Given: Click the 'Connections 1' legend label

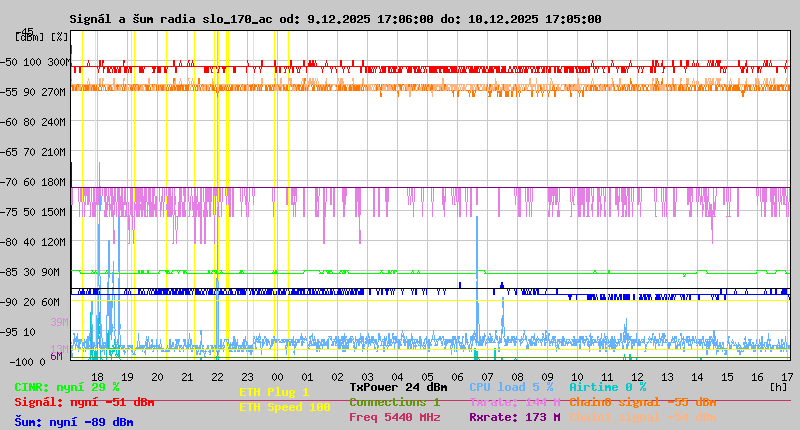Looking at the screenshot, I should click(x=394, y=402).
